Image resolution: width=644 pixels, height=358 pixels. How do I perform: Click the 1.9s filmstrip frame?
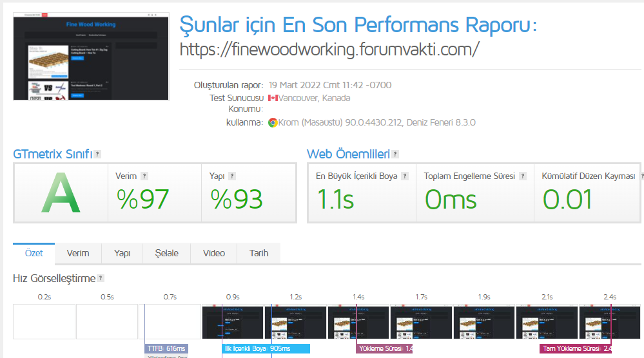coord(484,321)
